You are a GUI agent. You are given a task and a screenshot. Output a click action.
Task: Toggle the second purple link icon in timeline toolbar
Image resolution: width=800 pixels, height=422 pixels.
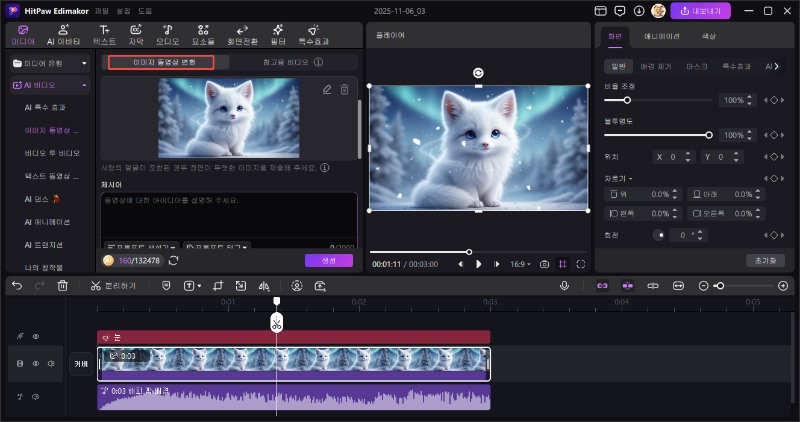[628, 286]
